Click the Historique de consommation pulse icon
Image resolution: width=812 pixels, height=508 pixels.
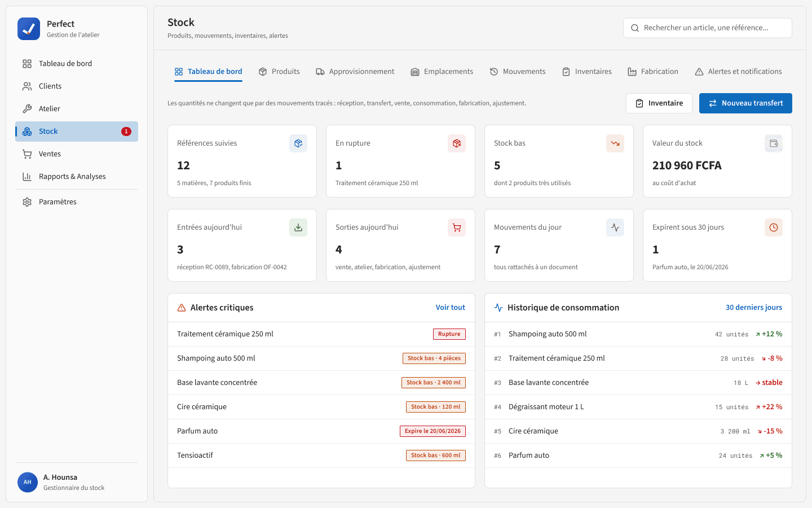pos(498,308)
